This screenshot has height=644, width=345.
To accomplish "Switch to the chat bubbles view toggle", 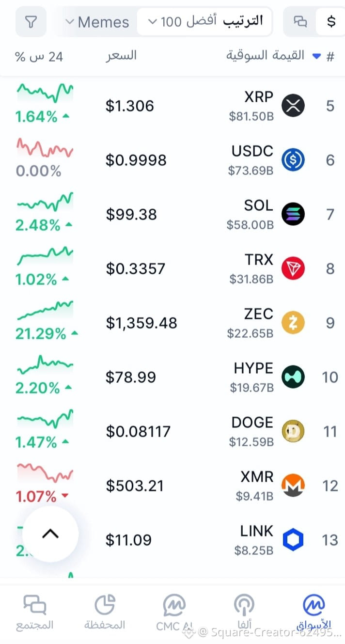I will tap(301, 21).
